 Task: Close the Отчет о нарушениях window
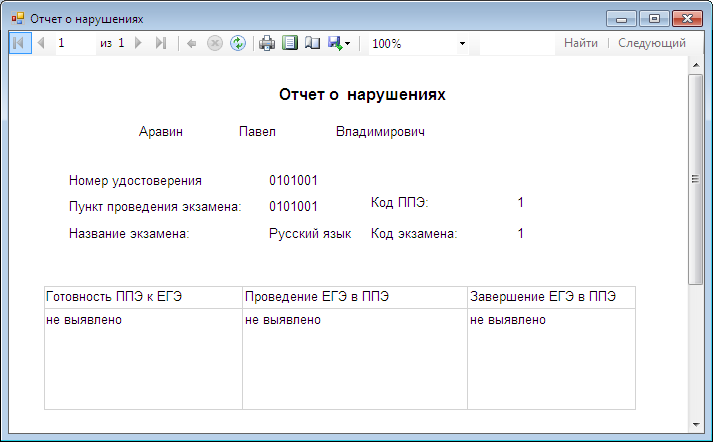[687, 19]
